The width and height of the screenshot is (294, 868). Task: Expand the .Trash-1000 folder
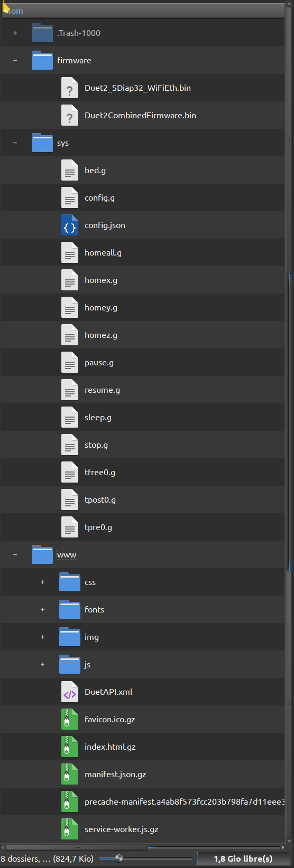coord(15,33)
